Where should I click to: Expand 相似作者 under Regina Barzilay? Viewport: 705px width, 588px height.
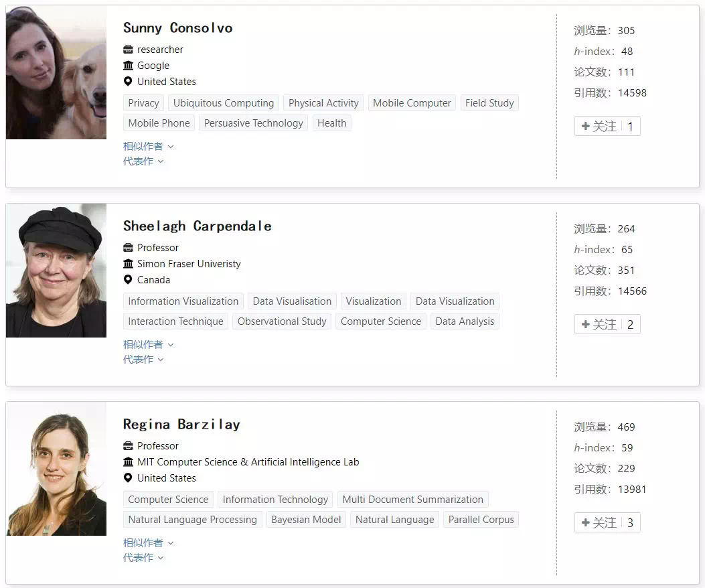tap(149, 542)
